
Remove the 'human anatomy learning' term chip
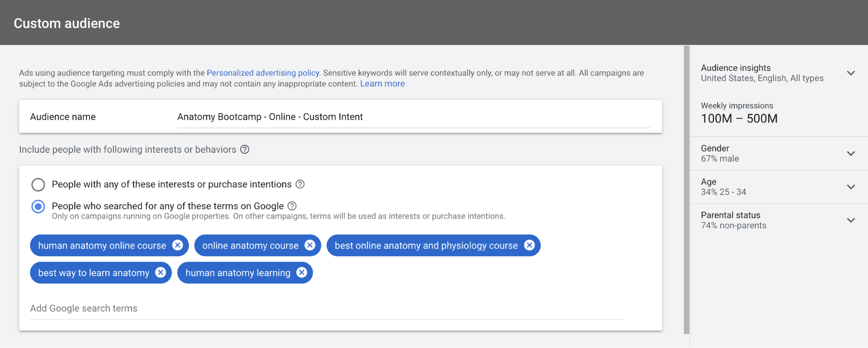point(302,272)
